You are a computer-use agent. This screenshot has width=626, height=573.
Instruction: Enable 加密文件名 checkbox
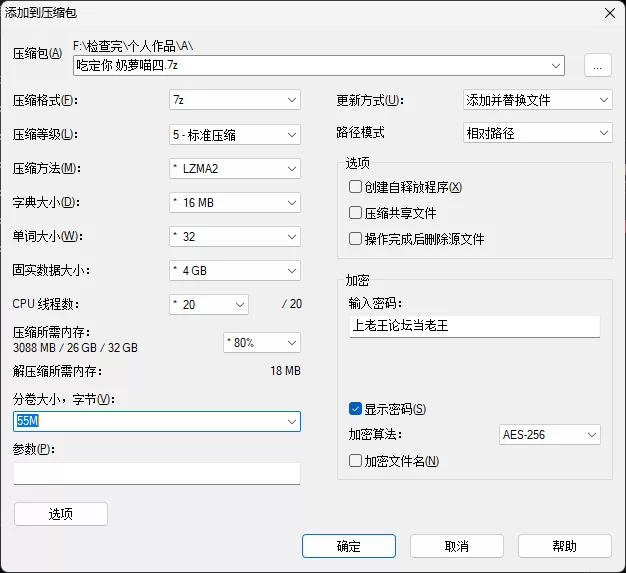pyautogui.click(x=355, y=460)
